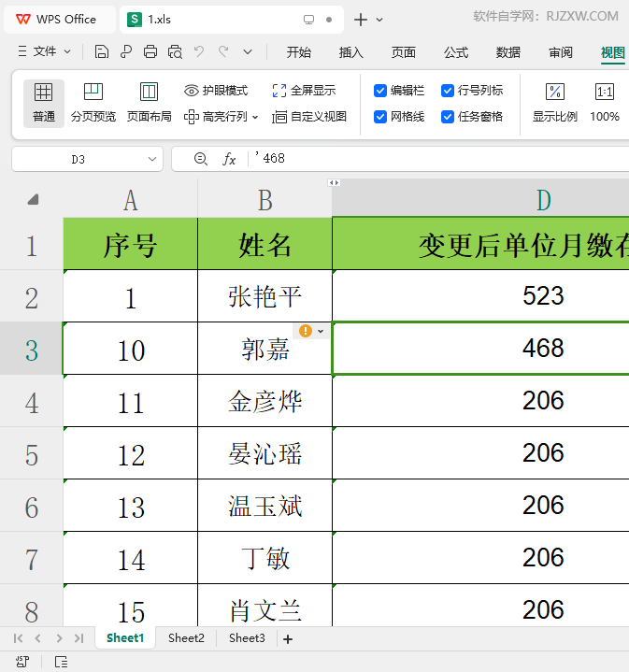Select column A header

(x=131, y=200)
